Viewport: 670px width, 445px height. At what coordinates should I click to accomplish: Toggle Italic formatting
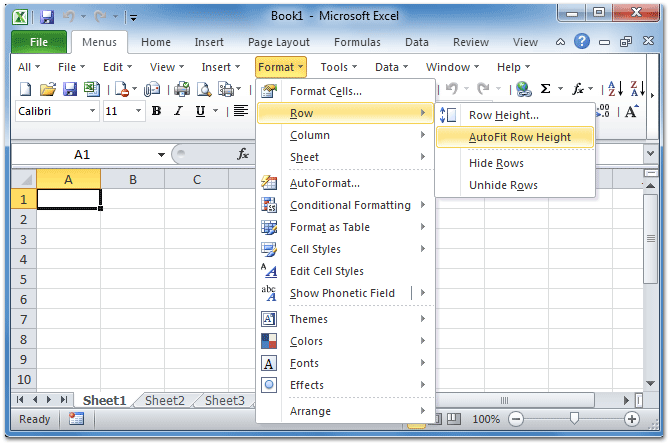coord(178,111)
